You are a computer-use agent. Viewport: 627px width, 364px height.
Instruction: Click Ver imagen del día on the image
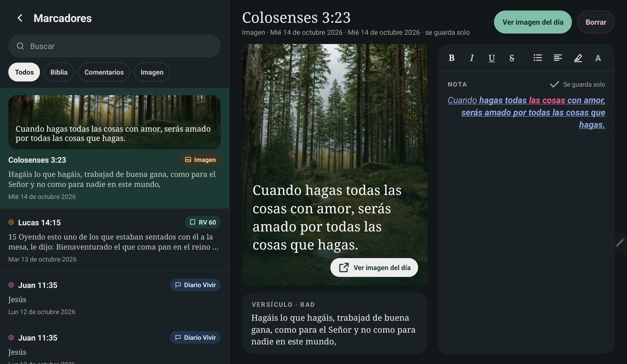374,268
